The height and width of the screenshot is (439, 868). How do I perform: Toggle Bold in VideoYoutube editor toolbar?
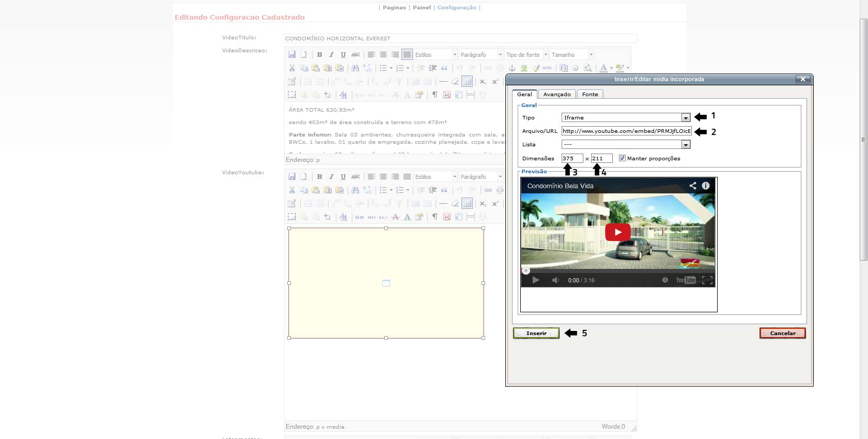pyautogui.click(x=319, y=176)
